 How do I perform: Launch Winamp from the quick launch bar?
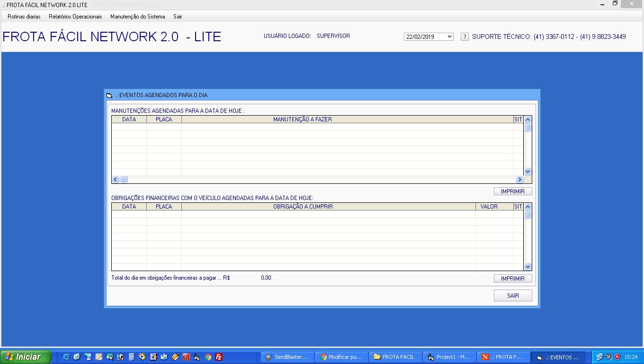pyautogui.click(x=174, y=357)
